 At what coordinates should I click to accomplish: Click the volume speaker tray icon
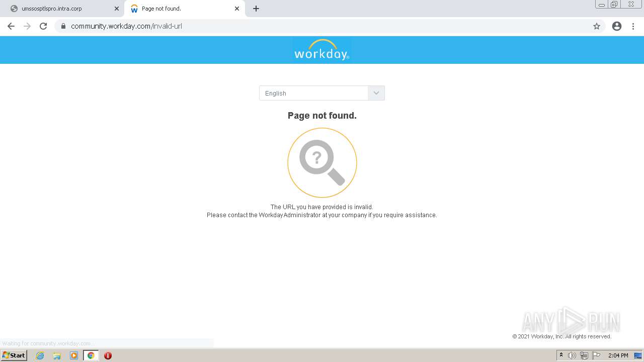pos(572,355)
